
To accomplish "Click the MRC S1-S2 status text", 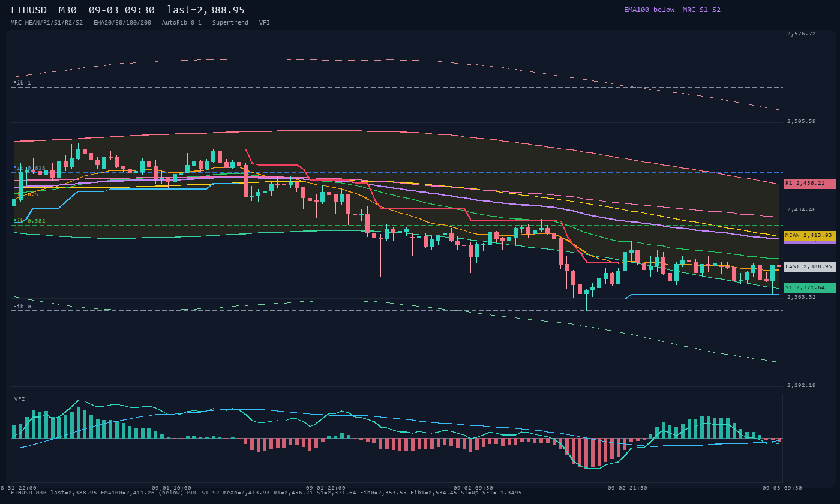I will pos(701,10).
